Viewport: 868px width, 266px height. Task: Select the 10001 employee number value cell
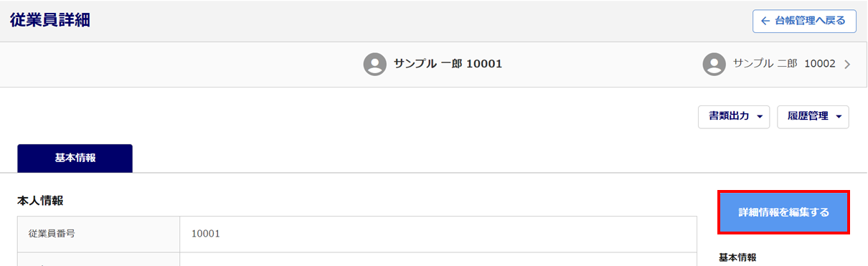point(438,234)
